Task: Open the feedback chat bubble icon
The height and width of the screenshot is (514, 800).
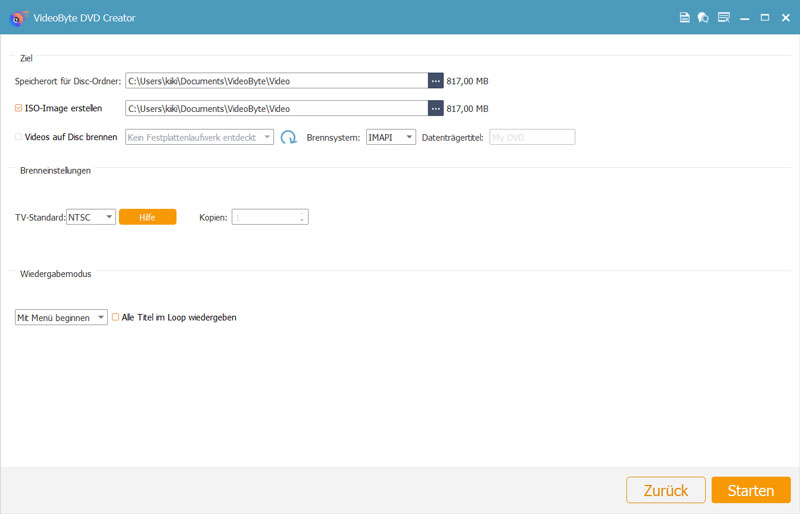Action: point(703,17)
